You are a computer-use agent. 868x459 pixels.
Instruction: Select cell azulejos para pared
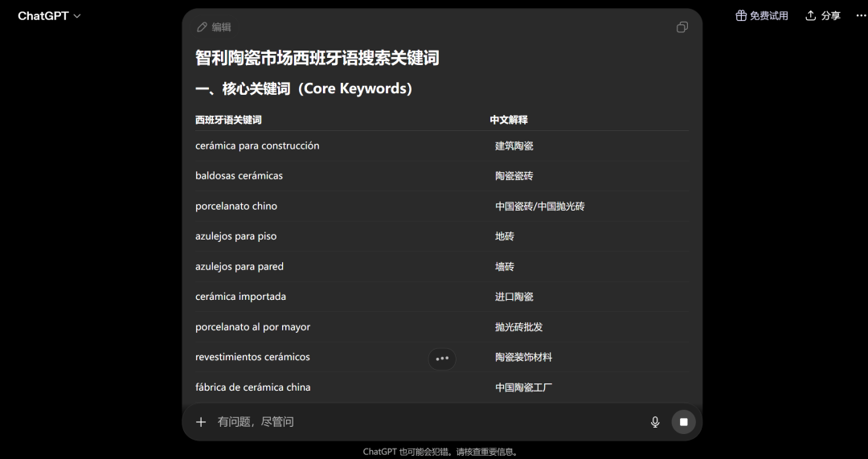[x=240, y=266]
